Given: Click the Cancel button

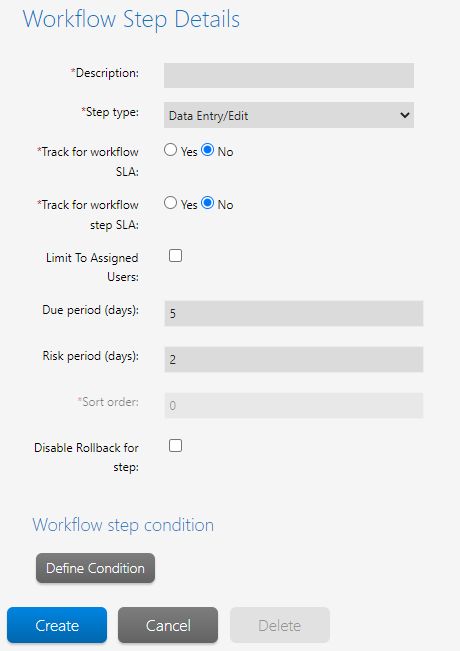Looking at the screenshot, I should tap(168, 625).
